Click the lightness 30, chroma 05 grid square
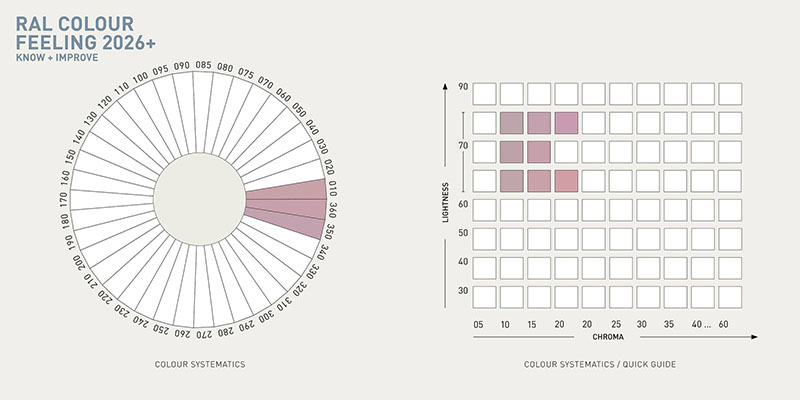The width and height of the screenshot is (800, 400). coord(484,297)
